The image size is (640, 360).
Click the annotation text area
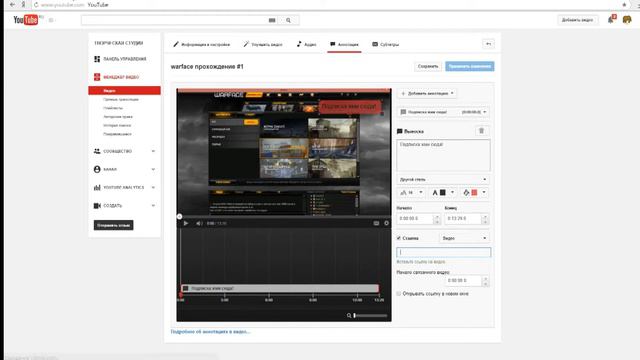(x=443, y=156)
